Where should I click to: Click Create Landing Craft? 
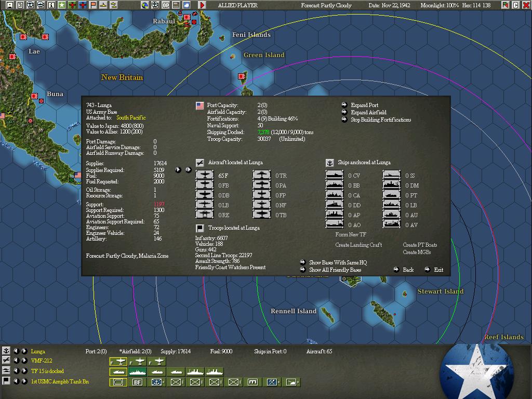pyautogui.click(x=358, y=245)
